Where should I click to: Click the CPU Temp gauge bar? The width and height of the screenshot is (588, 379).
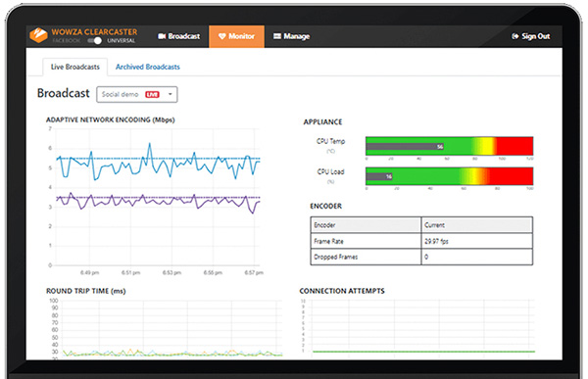[x=449, y=146]
